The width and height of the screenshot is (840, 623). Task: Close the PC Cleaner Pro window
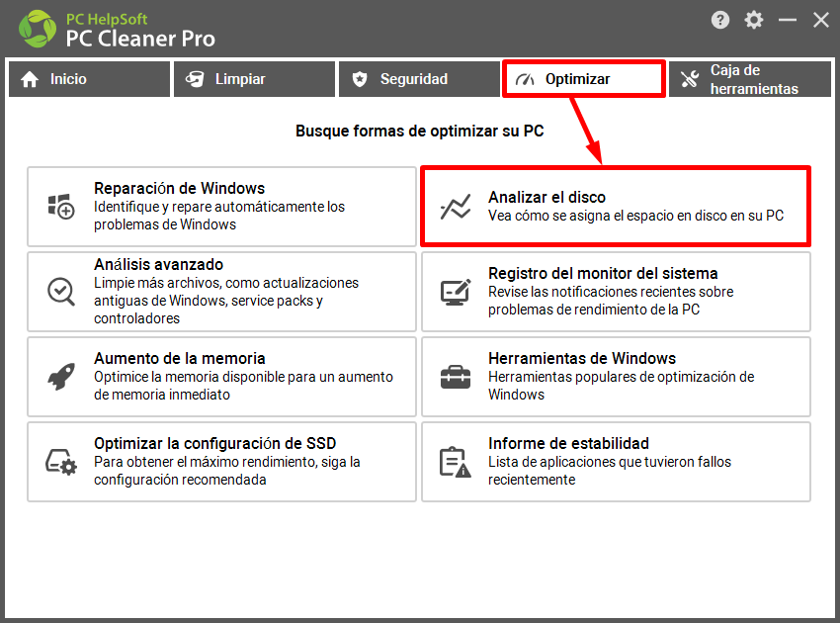[820, 21]
